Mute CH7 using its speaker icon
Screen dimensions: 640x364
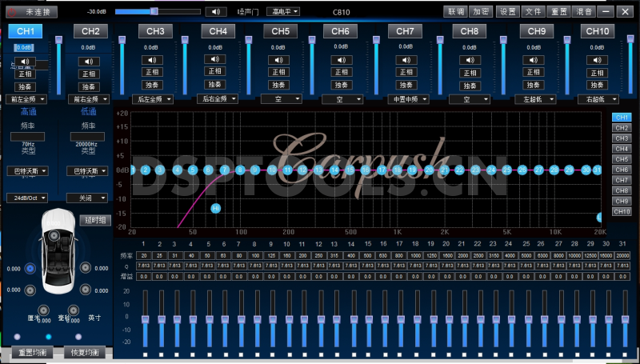point(406,60)
